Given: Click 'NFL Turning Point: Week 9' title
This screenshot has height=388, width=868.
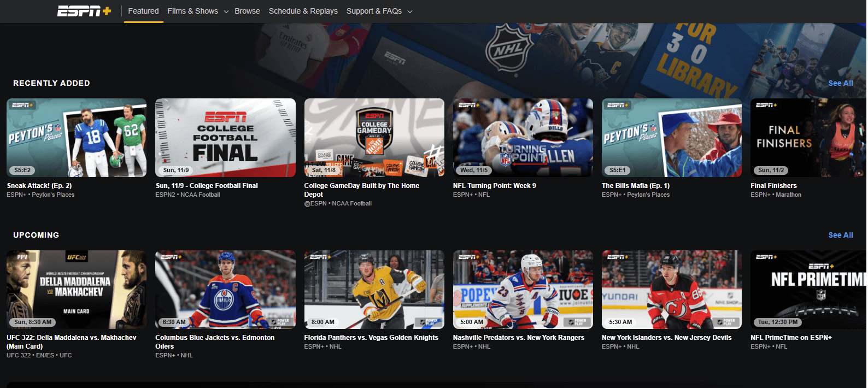Looking at the screenshot, I should coord(495,186).
